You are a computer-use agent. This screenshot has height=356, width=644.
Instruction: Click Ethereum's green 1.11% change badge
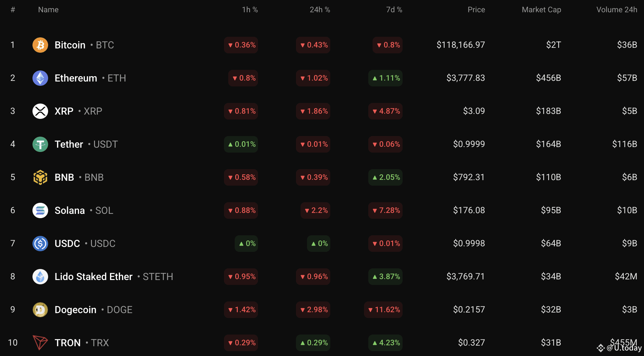coord(385,78)
